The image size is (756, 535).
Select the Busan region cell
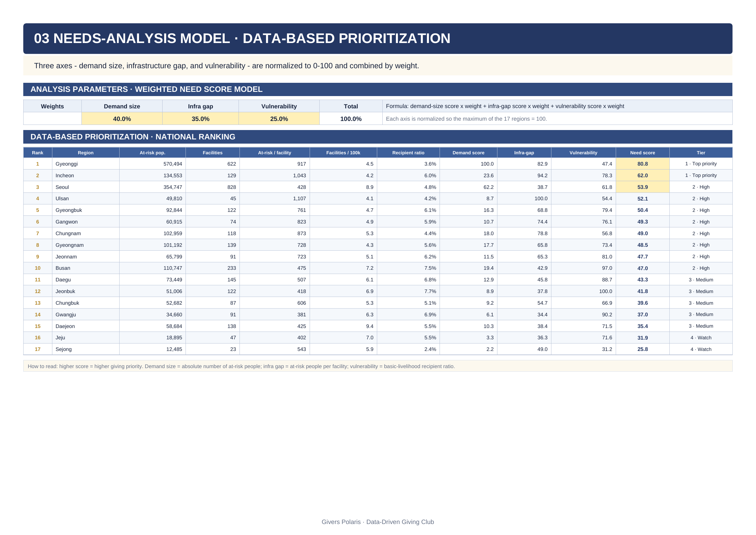86,268
